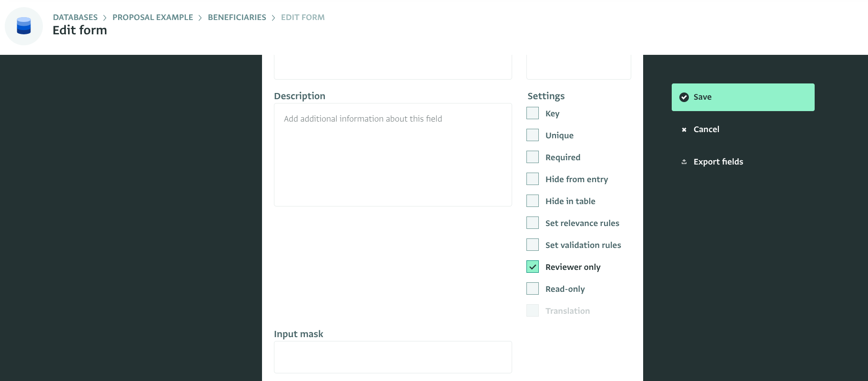Click the export icon beside Export fields
The height and width of the screenshot is (381, 868).
pyautogui.click(x=684, y=162)
